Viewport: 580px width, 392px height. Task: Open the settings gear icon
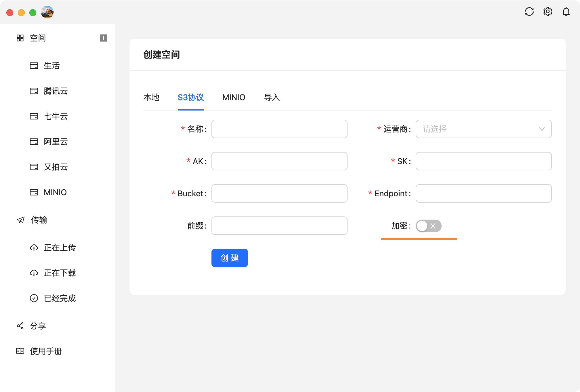548,12
